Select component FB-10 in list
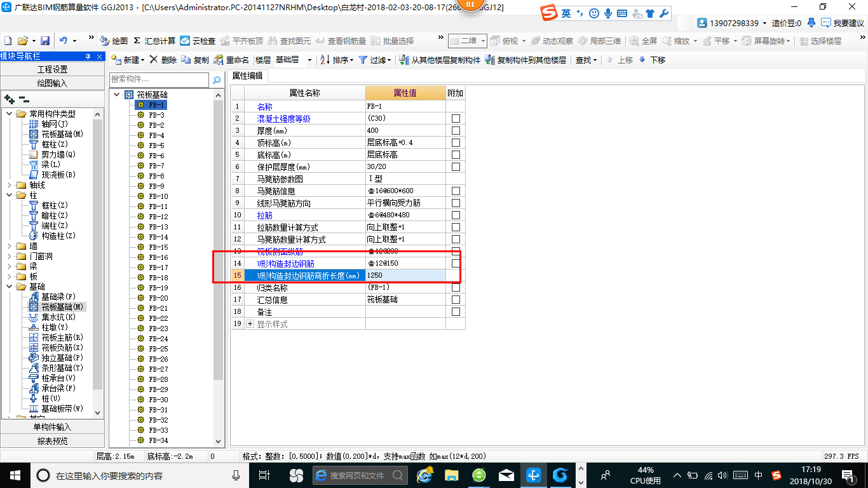The height and width of the screenshot is (488, 868). [x=158, y=196]
